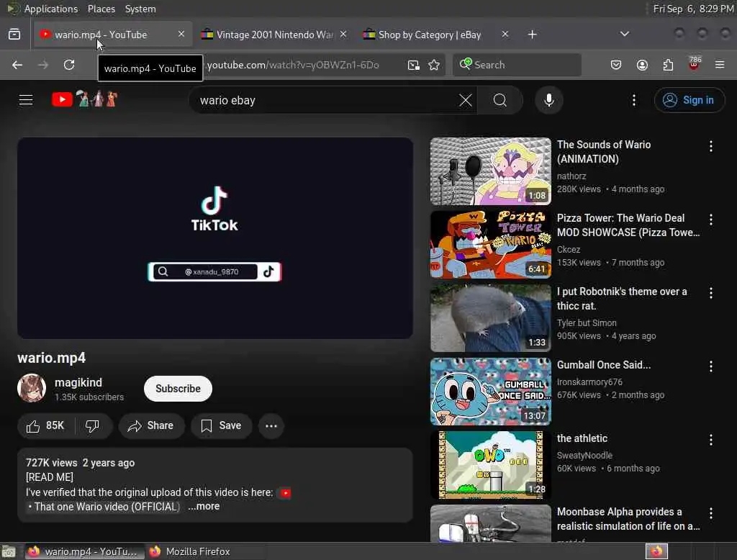
Task: Reload the current YouTube page
Action: [69, 65]
